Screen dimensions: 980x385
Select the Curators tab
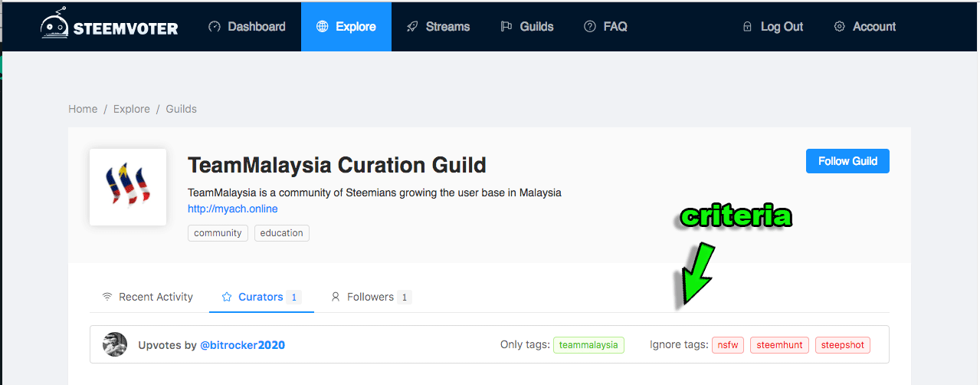(x=261, y=297)
